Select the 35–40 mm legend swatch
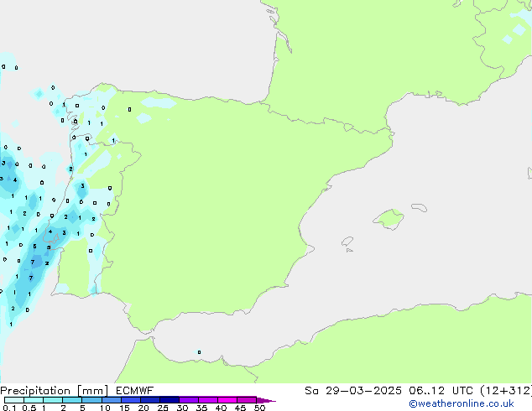The width and height of the screenshot is (532, 411). pos(207,400)
